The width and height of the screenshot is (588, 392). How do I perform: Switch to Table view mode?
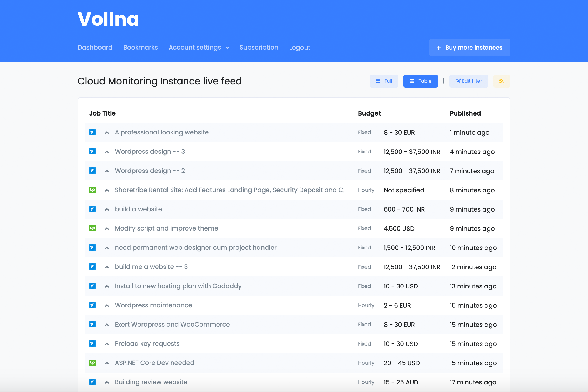click(420, 81)
